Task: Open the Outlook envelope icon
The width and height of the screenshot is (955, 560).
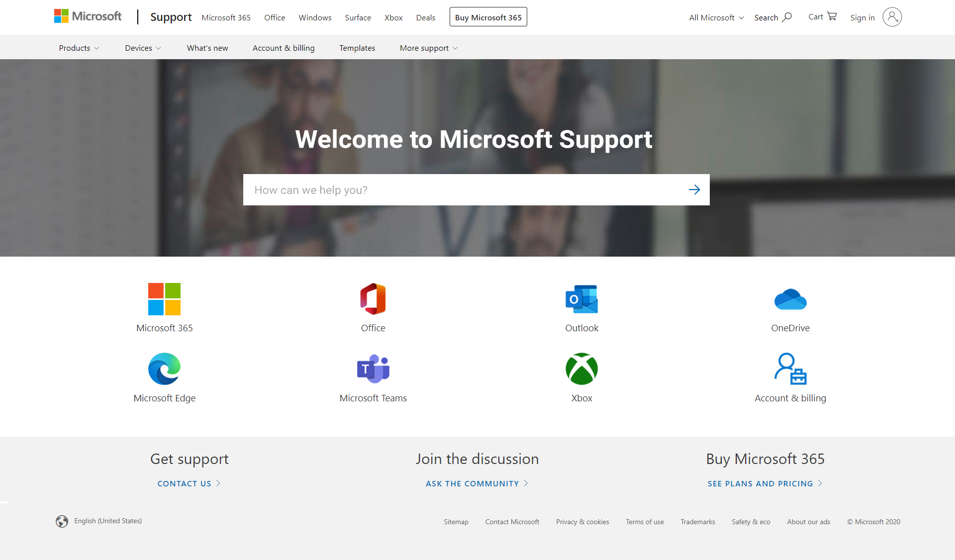Action: (x=581, y=299)
